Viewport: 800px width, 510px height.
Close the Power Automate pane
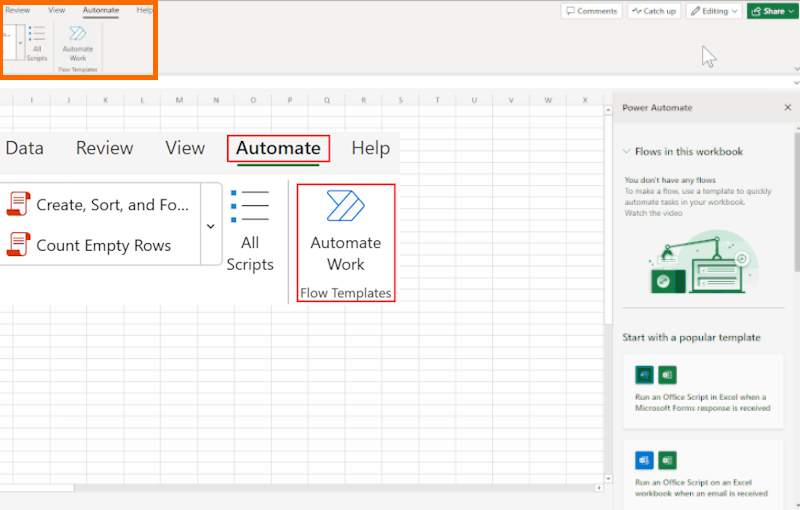(788, 108)
